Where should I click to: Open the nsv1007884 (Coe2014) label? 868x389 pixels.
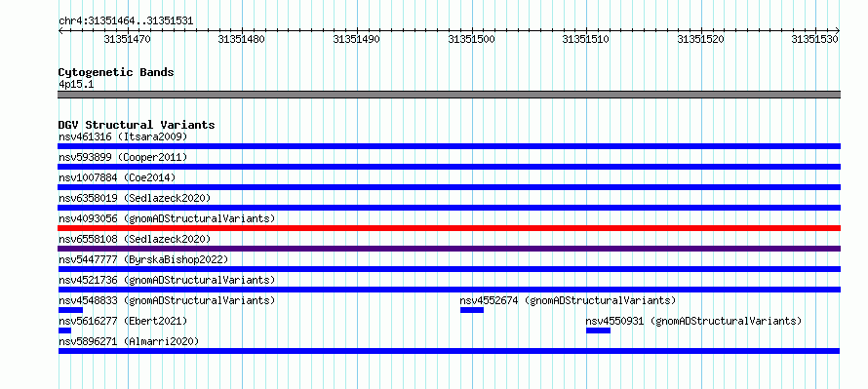[117, 177]
